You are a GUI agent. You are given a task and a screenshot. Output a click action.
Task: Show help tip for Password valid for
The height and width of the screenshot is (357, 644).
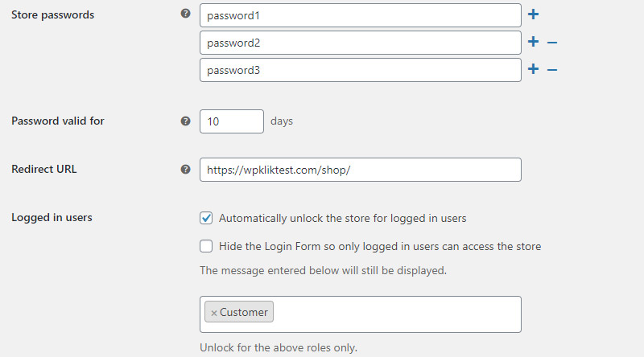[186, 121]
